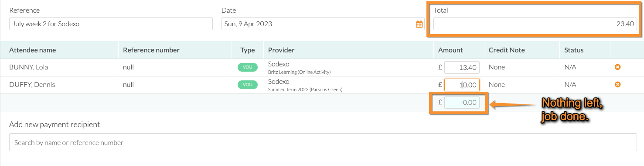The height and width of the screenshot is (166, 644).
Task: Focus the Total amount field 23.40
Action: (535, 24)
